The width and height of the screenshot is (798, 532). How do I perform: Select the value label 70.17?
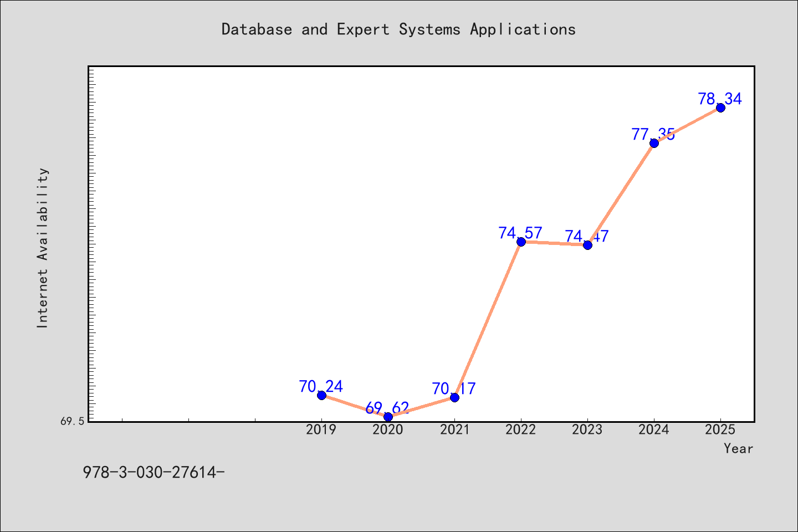(x=454, y=388)
